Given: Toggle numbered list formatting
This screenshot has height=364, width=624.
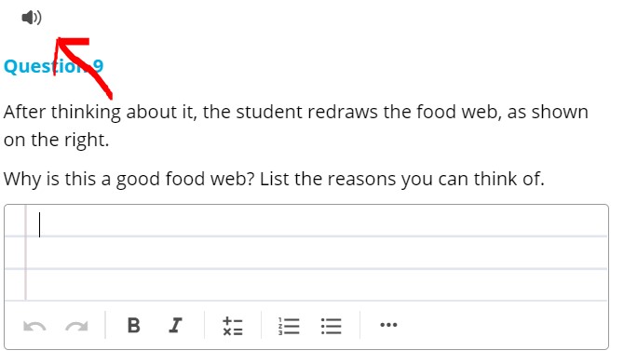Looking at the screenshot, I should click(289, 326).
